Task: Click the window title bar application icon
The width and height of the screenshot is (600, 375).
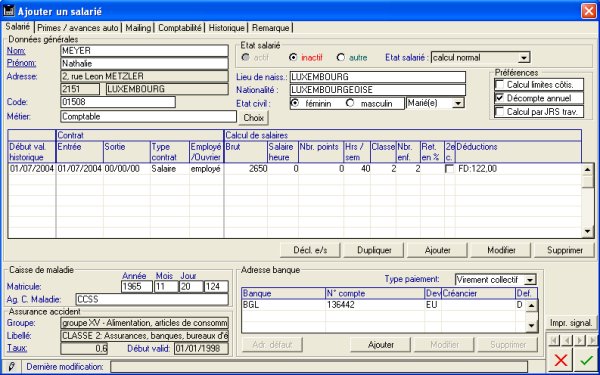Action: tap(8, 11)
